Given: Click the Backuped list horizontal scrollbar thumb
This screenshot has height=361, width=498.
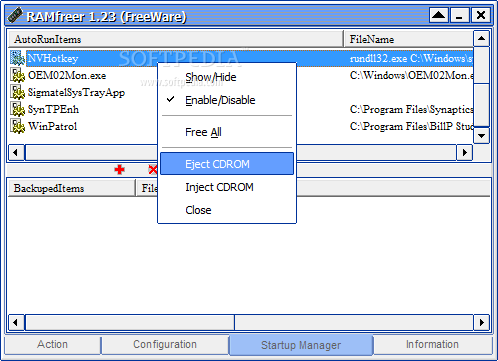Looking at the screenshot, I should click(130, 322).
